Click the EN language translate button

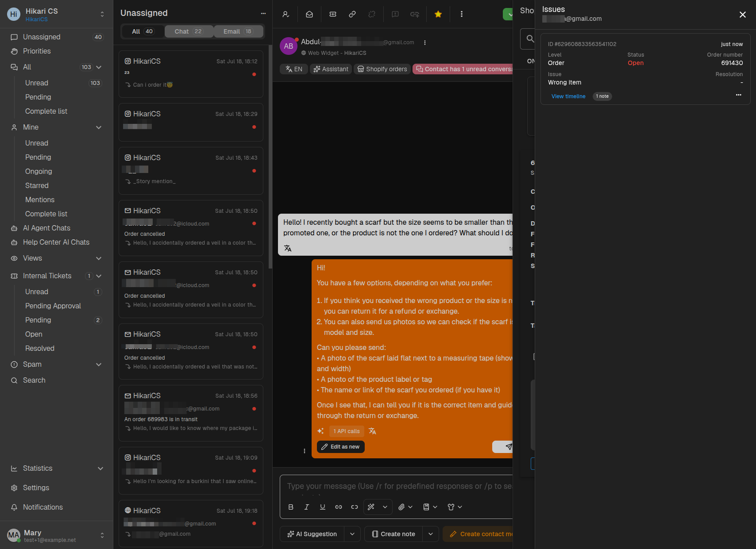click(294, 69)
